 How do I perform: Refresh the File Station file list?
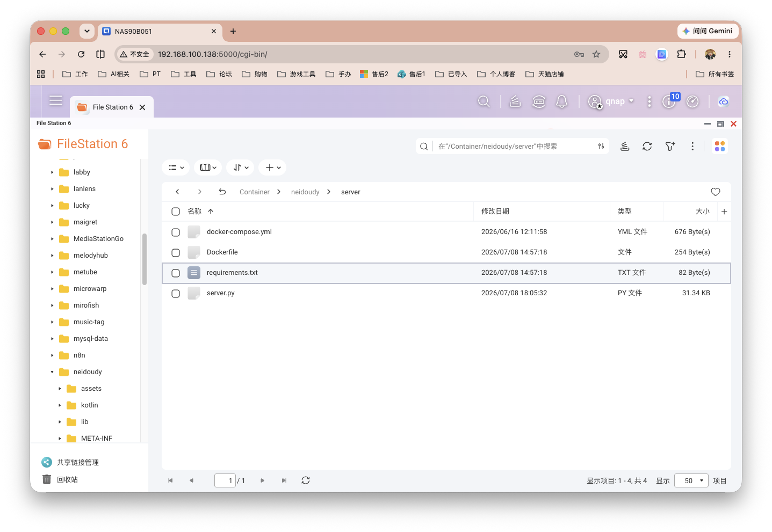point(647,146)
